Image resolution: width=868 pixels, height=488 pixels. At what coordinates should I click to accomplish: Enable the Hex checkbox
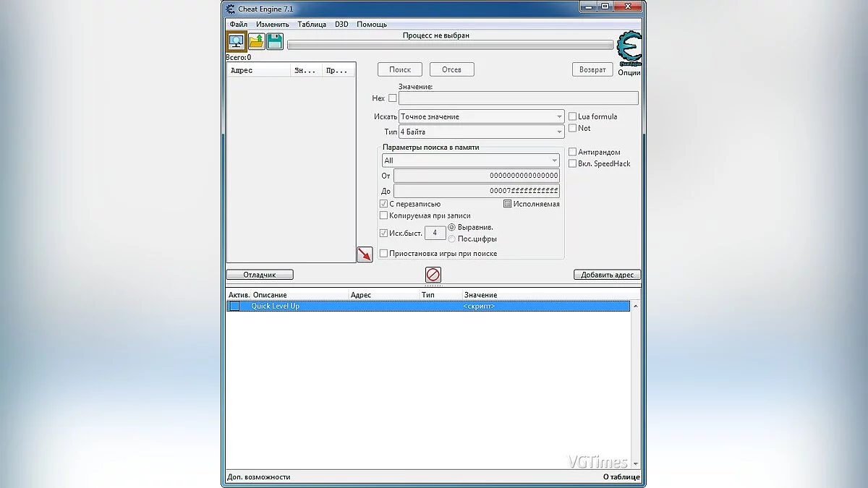coord(392,98)
